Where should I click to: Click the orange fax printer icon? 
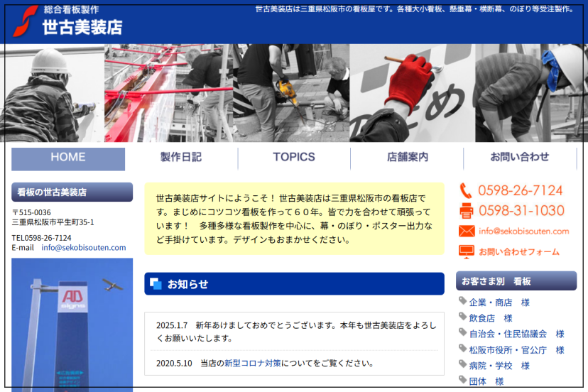coord(466,211)
